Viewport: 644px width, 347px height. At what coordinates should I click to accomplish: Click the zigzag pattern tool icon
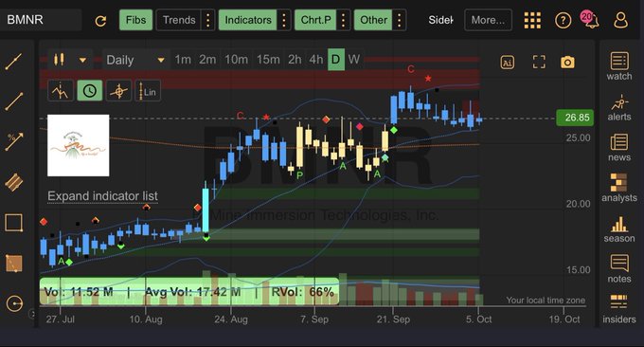point(61,91)
